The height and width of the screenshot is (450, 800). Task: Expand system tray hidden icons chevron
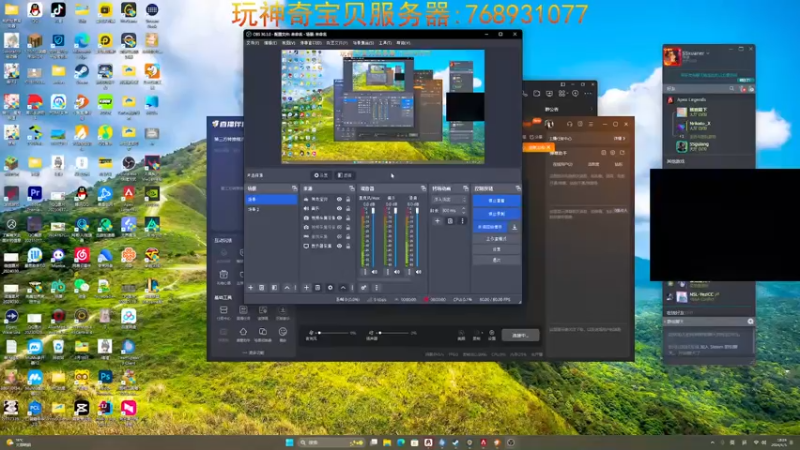(x=712, y=442)
